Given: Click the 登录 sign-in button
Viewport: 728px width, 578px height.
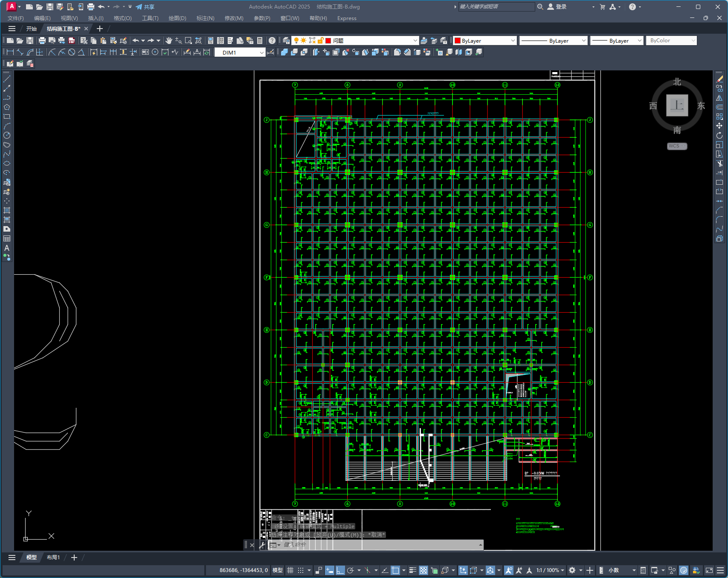Looking at the screenshot, I should [557, 7].
